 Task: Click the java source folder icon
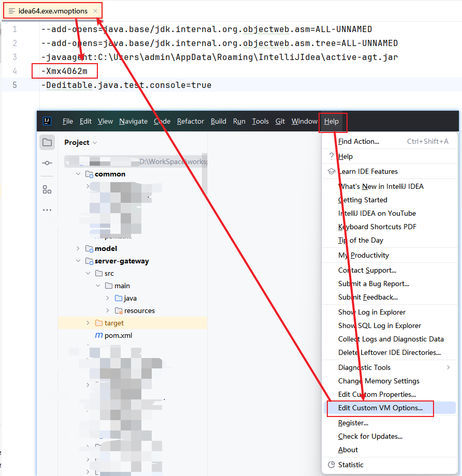(119, 298)
